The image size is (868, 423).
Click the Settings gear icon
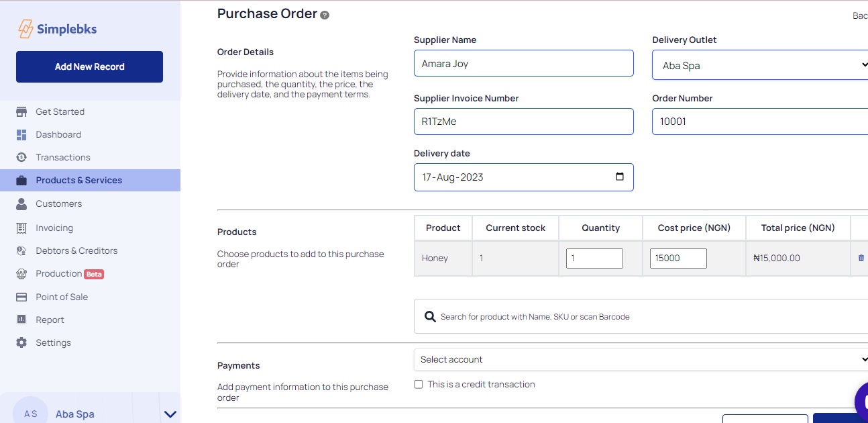[21, 342]
